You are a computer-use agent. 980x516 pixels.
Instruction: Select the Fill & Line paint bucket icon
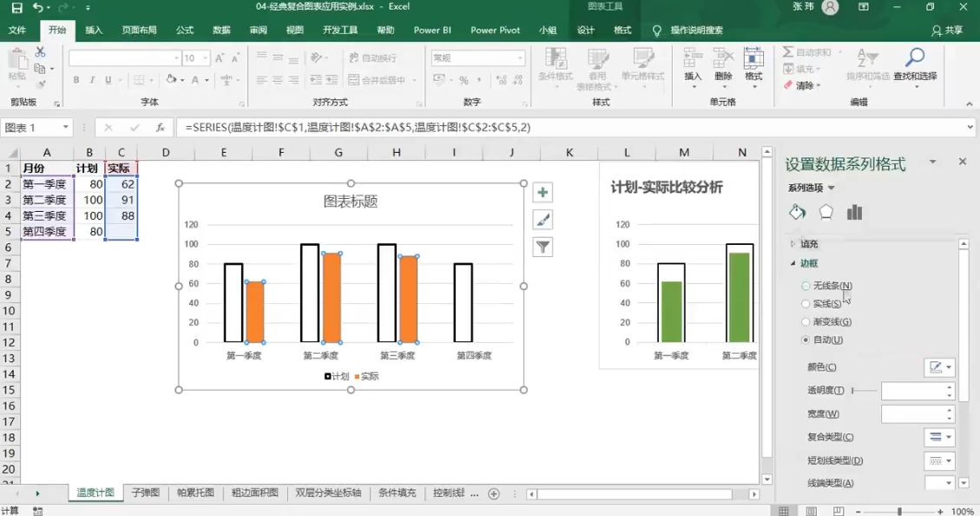pyautogui.click(x=796, y=211)
